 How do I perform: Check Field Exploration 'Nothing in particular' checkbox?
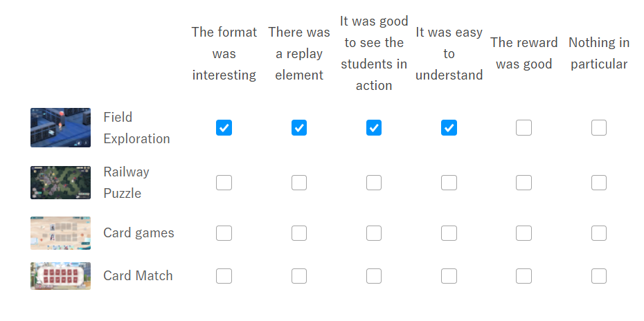pos(599,128)
